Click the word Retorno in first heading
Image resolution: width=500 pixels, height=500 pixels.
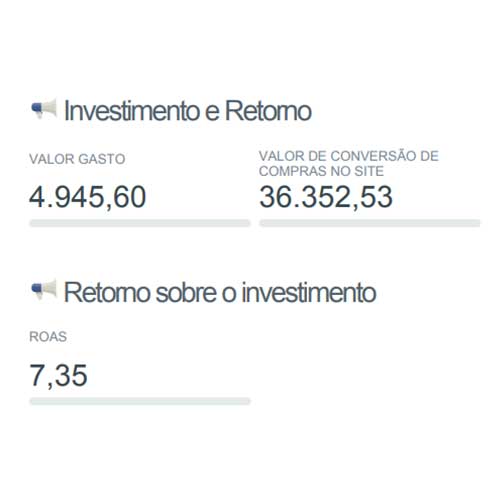[268, 111]
